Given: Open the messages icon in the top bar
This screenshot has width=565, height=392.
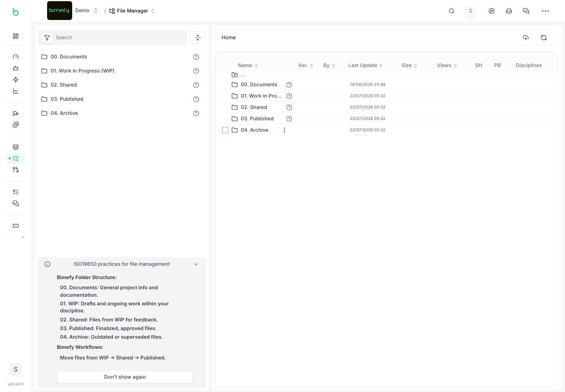Looking at the screenshot, I should 526,11.
